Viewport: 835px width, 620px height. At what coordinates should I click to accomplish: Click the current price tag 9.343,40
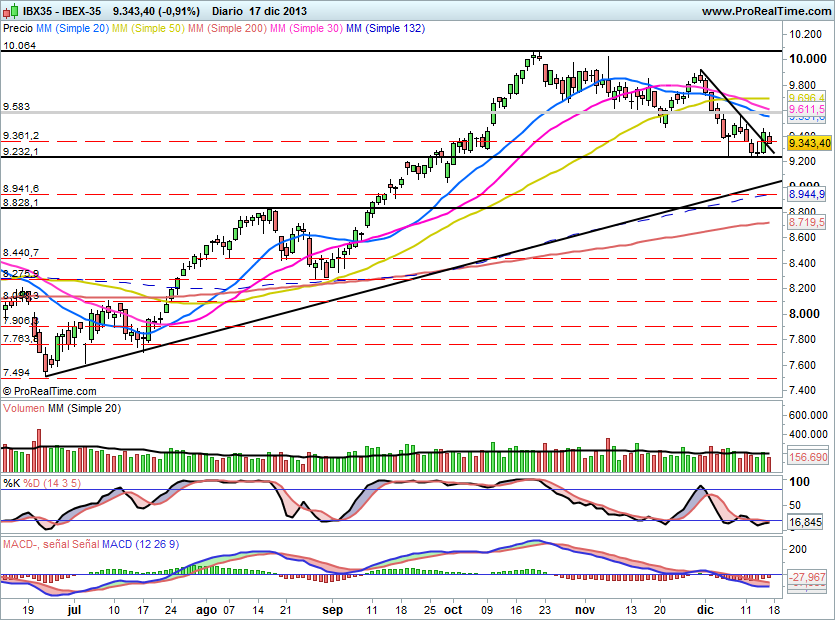coord(809,143)
